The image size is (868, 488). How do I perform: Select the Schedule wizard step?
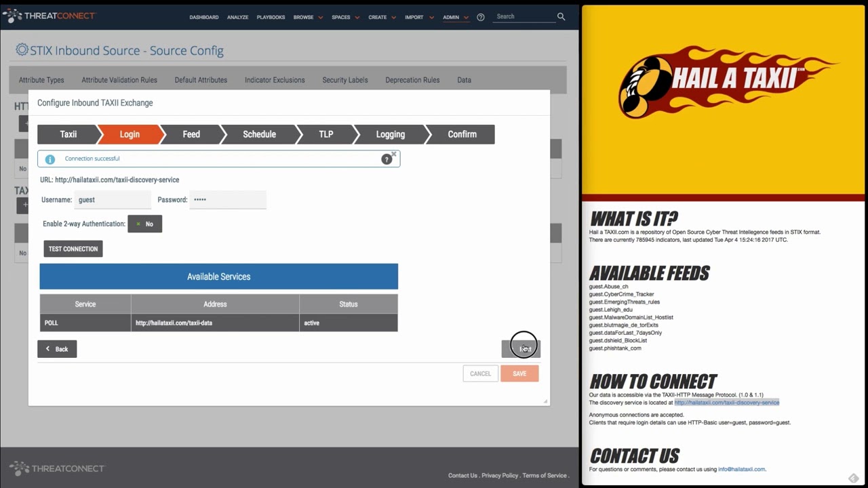pyautogui.click(x=259, y=134)
